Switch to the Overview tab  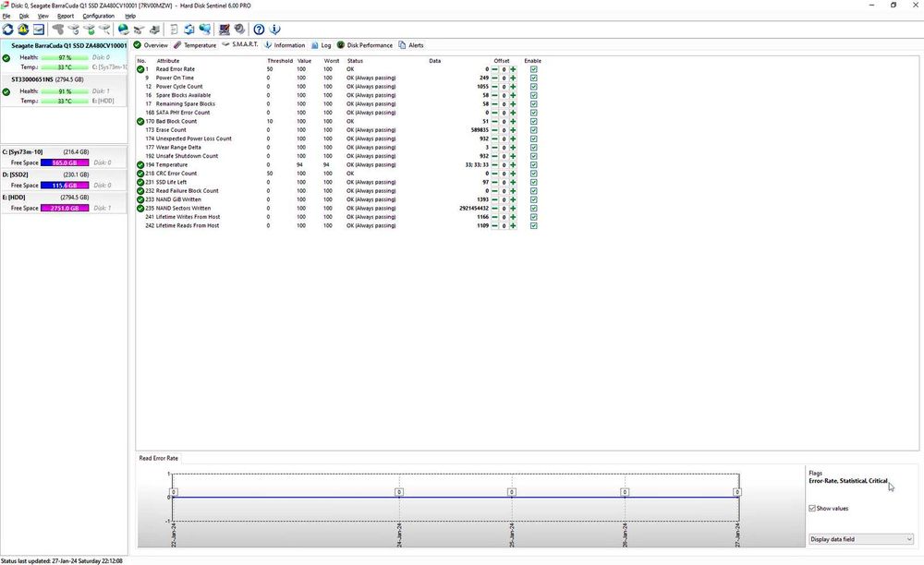point(151,45)
